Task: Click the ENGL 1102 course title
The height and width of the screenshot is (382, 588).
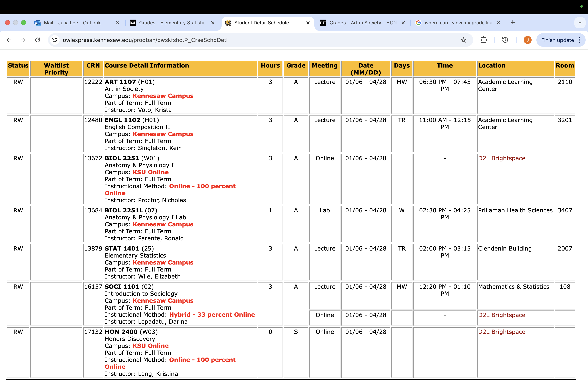Action: (x=122, y=120)
